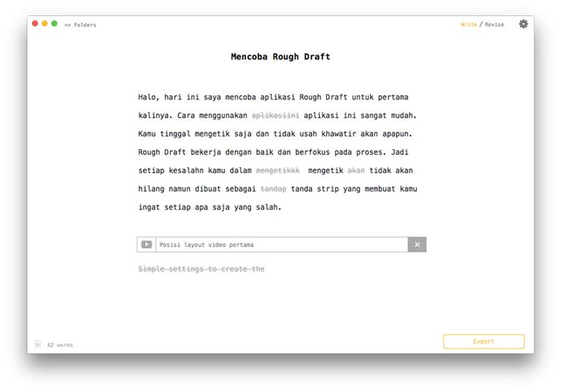Screen dimensions: 561x392
Task: Close the window with red button
Action: point(35,23)
